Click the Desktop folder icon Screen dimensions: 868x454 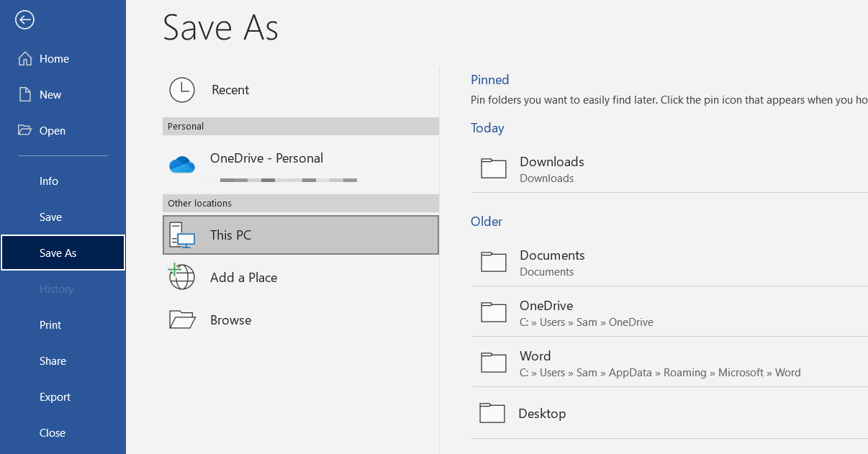pyautogui.click(x=492, y=413)
